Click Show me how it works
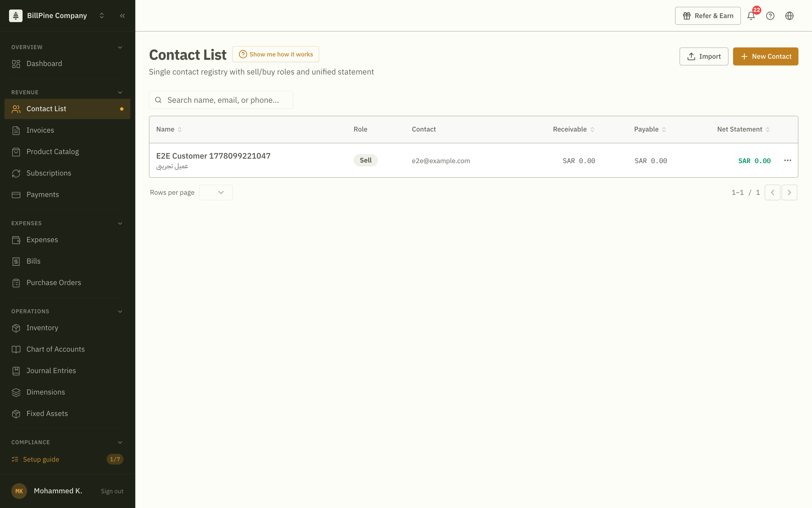The width and height of the screenshot is (812, 508). click(275, 54)
